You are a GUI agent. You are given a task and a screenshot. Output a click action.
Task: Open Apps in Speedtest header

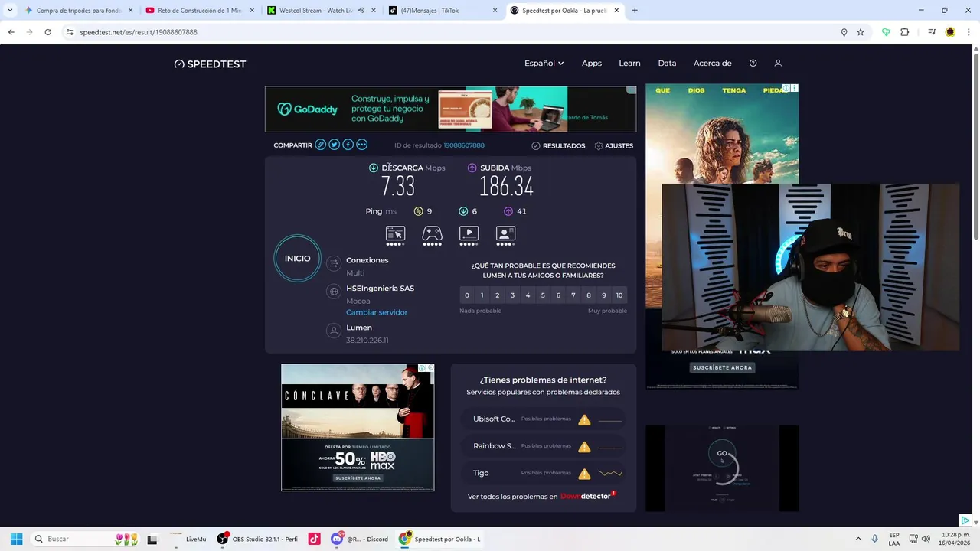(x=592, y=63)
